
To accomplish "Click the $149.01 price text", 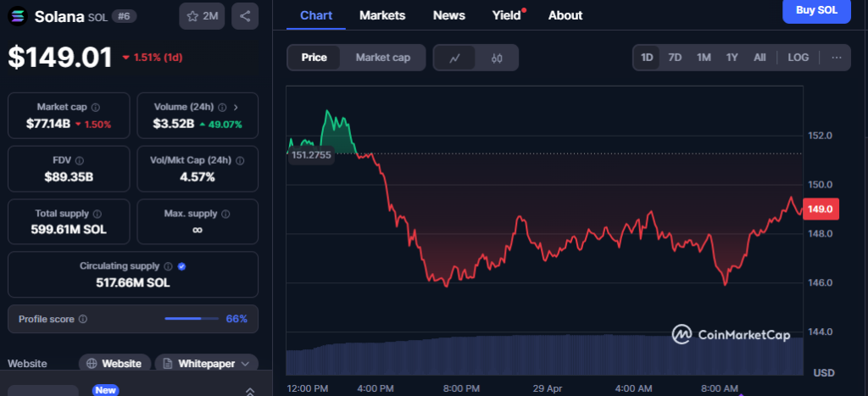I will pyautogui.click(x=60, y=58).
